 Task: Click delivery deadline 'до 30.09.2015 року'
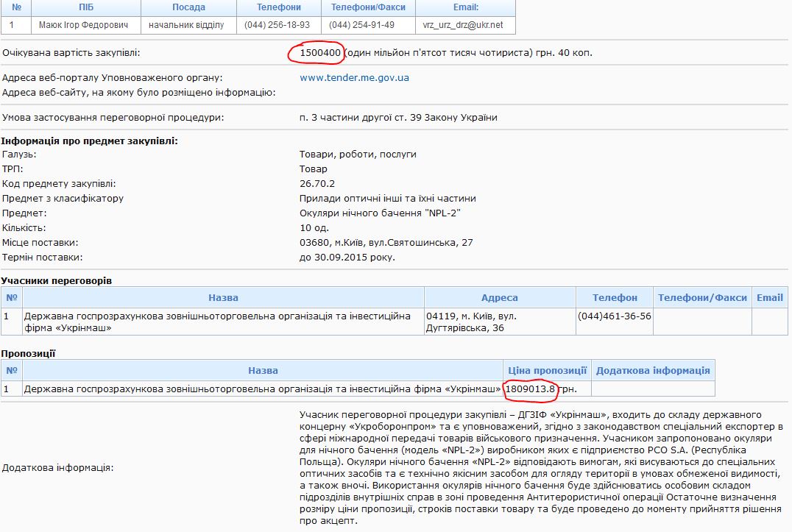click(347, 258)
